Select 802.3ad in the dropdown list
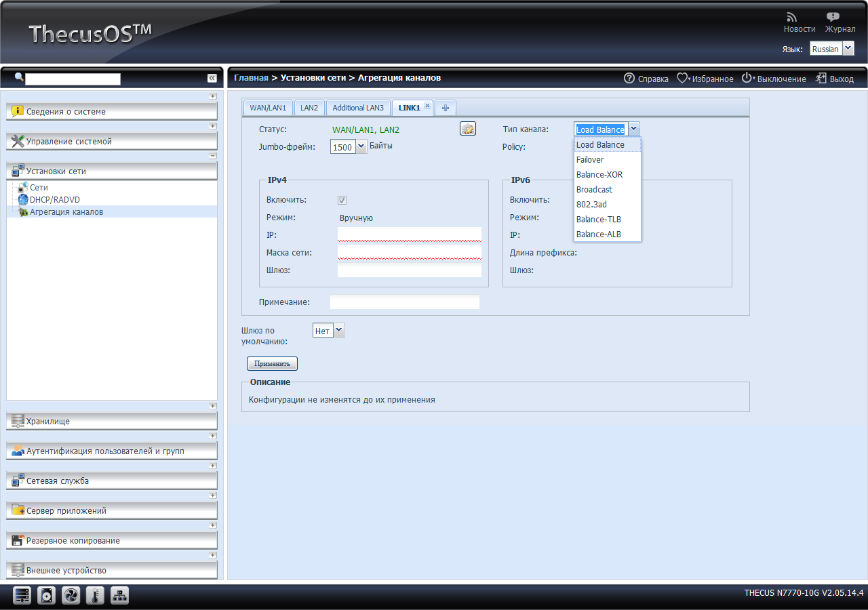This screenshot has width=868, height=610. (608, 205)
